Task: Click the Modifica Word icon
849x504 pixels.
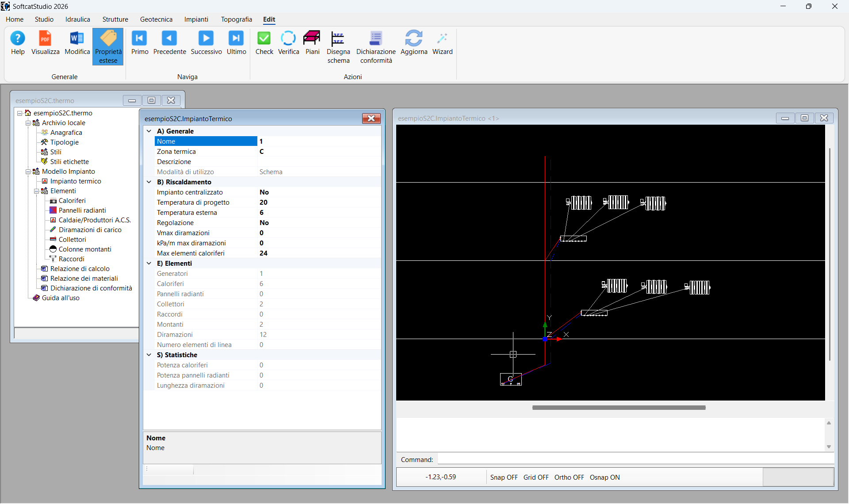Action: pos(77,43)
